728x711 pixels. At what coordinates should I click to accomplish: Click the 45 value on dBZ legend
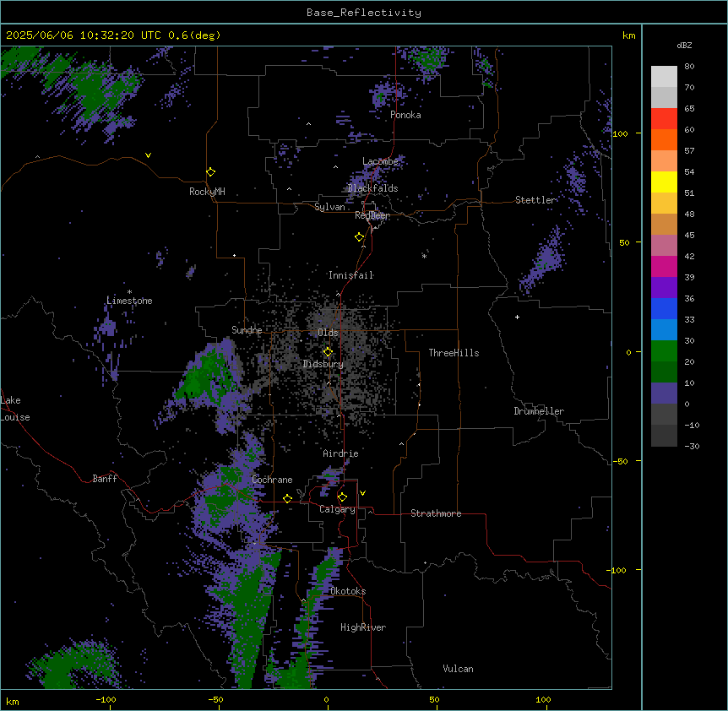coord(689,236)
